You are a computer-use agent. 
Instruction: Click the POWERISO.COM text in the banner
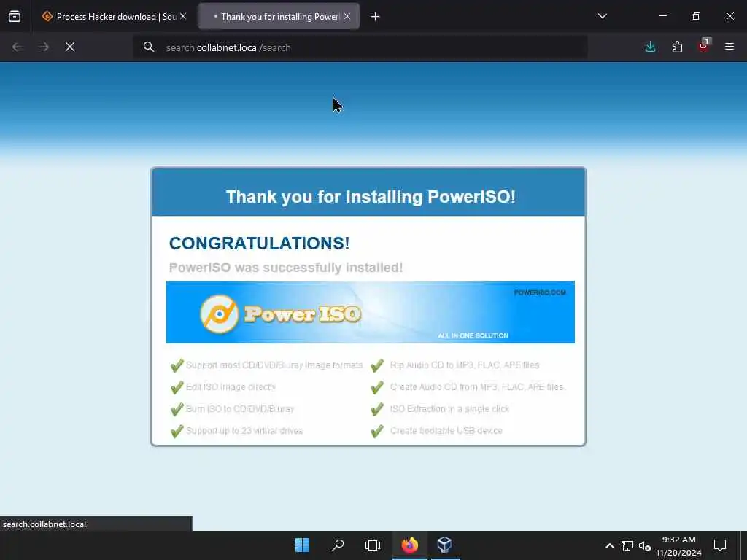click(540, 292)
